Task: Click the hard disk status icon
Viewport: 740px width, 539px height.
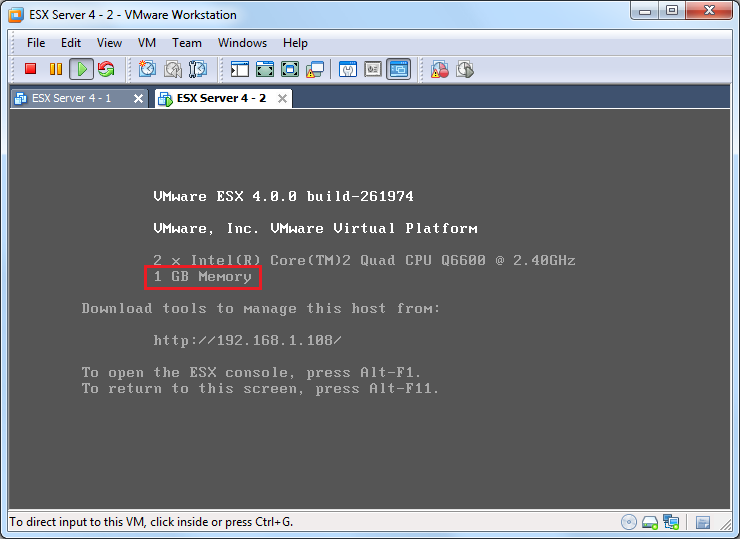Action: [650, 522]
